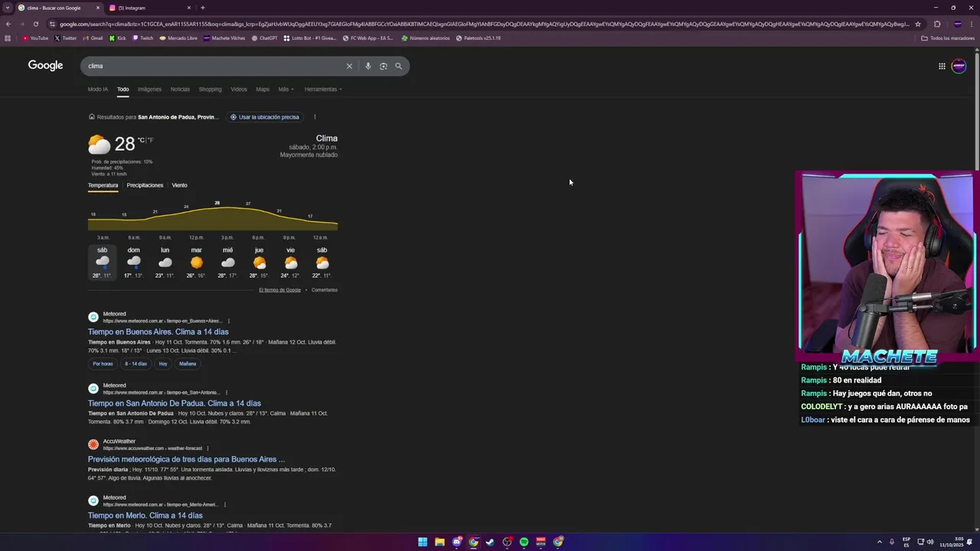Screen dimensions: 980x551
Task: Click the 8 - 14 días chip
Action: pyautogui.click(x=136, y=364)
